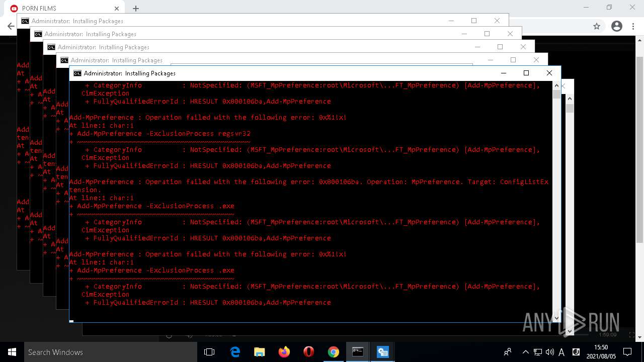Open the system menu icon of the second console window
Viewport: 644px width, 362px height.
pos(64,60)
